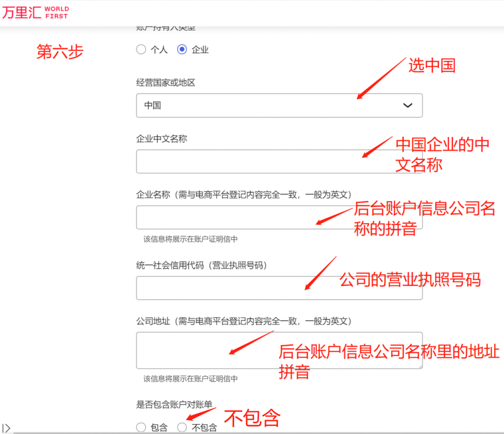The image size is (504, 434).
Task: Open the country selector showing 中国
Action: pos(279,105)
